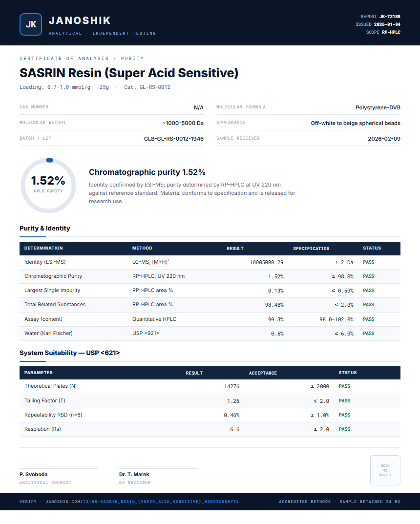Image resolution: width=420 pixels, height=524 pixels.
Task: Select Assay (content) result 99.3%
Action: (275, 319)
